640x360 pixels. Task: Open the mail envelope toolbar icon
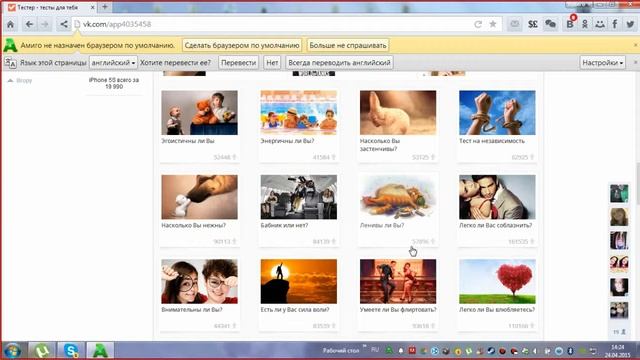pos(515,24)
